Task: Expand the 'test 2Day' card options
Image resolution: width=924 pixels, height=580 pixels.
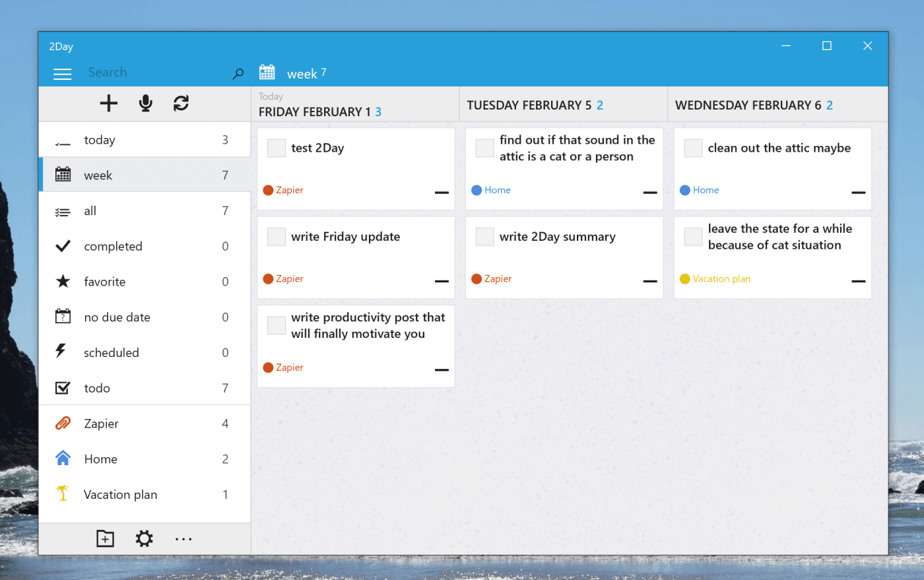Action: coord(441,193)
